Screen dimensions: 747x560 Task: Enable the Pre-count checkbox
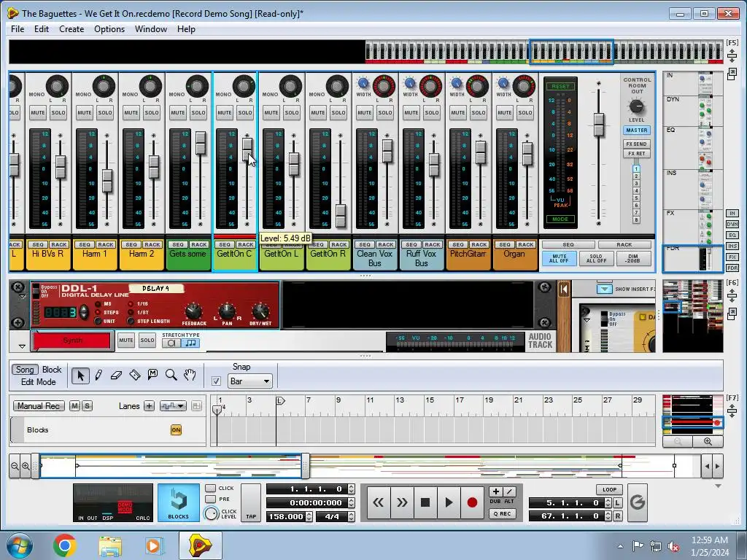(x=211, y=499)
